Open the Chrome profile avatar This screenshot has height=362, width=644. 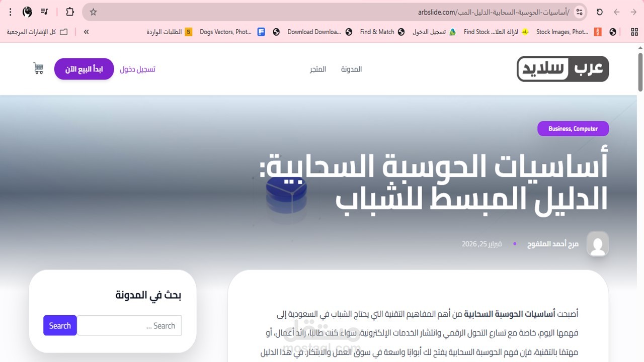(x=27, y=12)
